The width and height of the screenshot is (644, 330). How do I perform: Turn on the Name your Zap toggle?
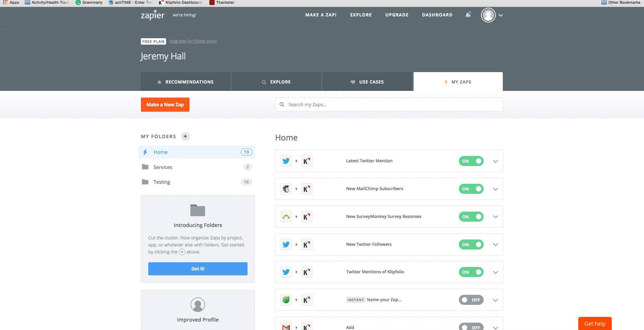click(471, 300)
